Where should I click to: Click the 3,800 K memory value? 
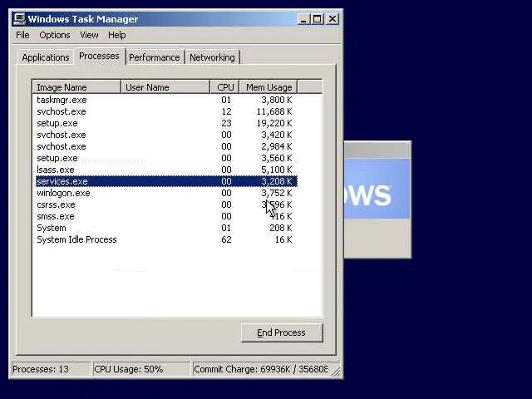coord(277,100)
